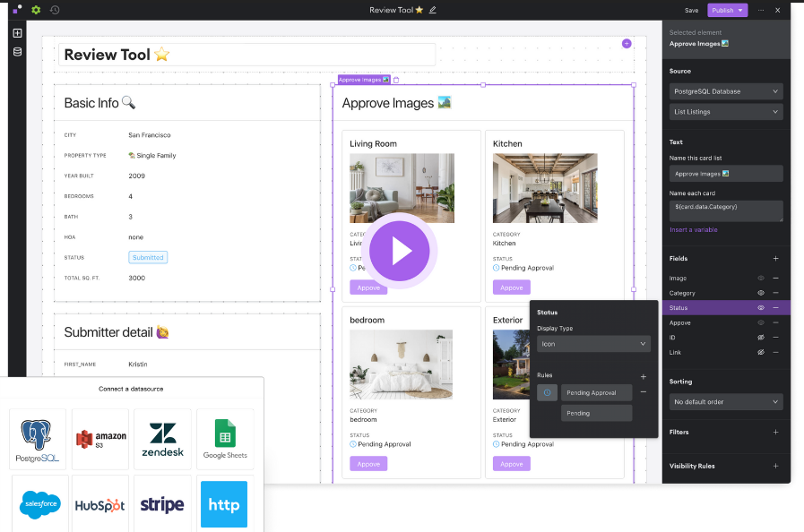Select the HubSpot datasource tile

click(100, 504)
